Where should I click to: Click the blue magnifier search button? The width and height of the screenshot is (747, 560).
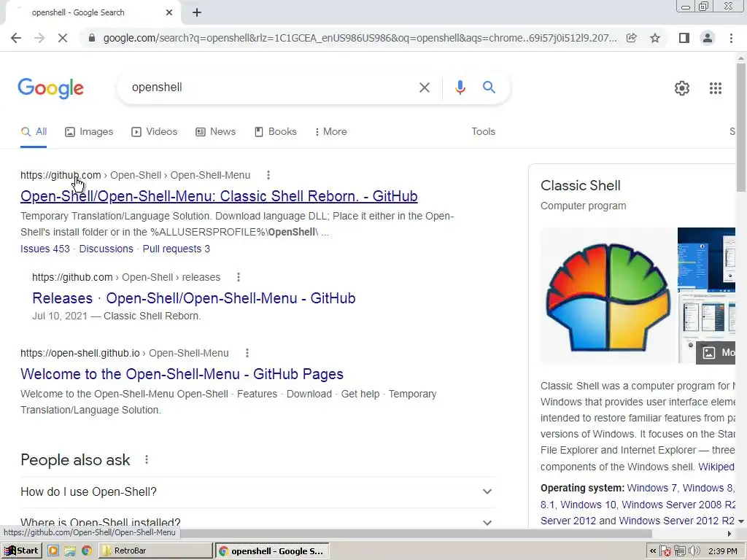(489, 87)
